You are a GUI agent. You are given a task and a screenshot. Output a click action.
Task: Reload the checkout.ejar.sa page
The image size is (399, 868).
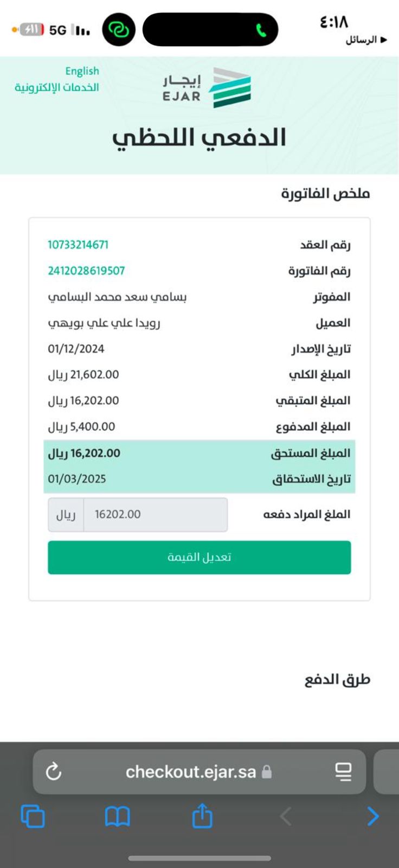click(54, 771)
